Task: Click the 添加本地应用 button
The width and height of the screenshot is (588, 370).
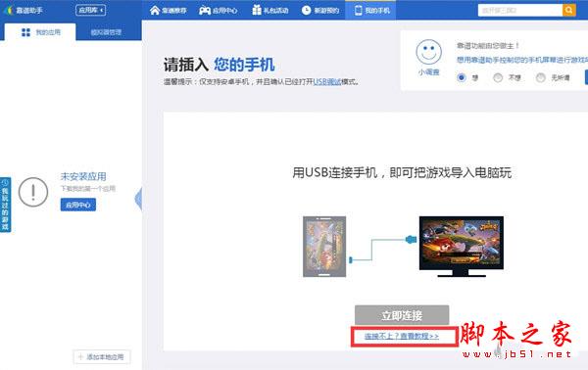Action: (x=102, y=357)
